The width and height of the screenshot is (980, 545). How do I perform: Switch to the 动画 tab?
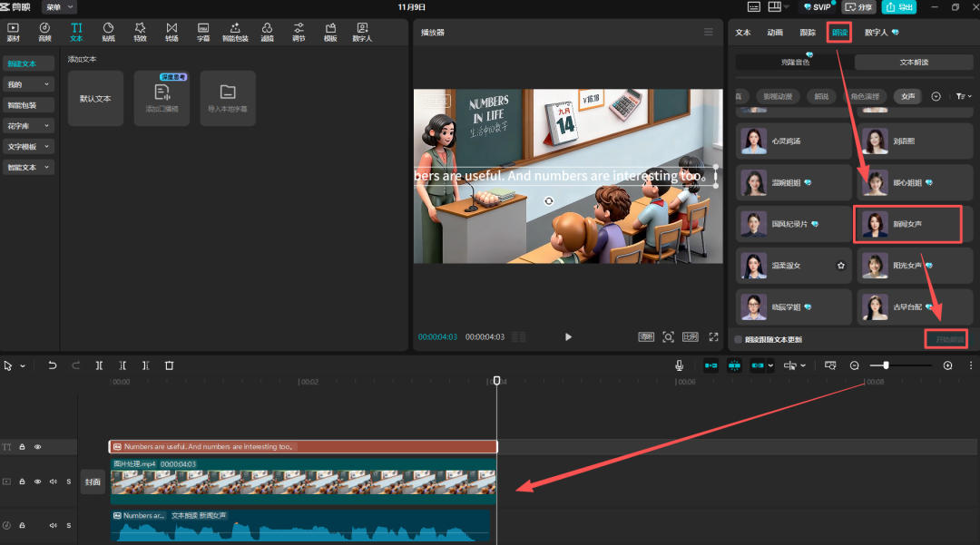click(x=774, y=32)
